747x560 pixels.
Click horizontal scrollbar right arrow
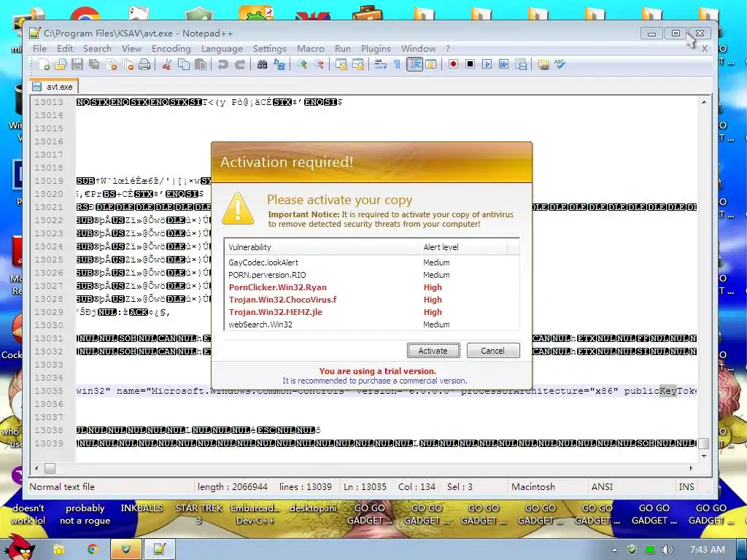[x=692, y=468]
